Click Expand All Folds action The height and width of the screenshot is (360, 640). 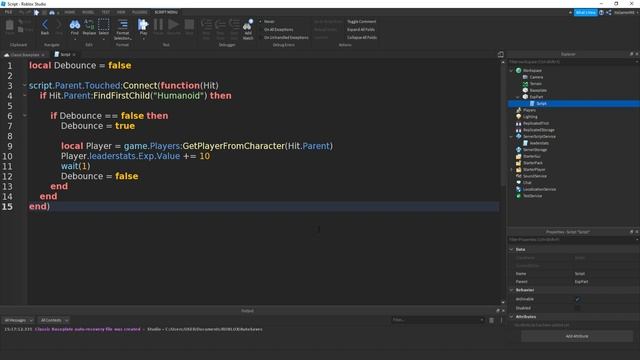click(361, 29)
